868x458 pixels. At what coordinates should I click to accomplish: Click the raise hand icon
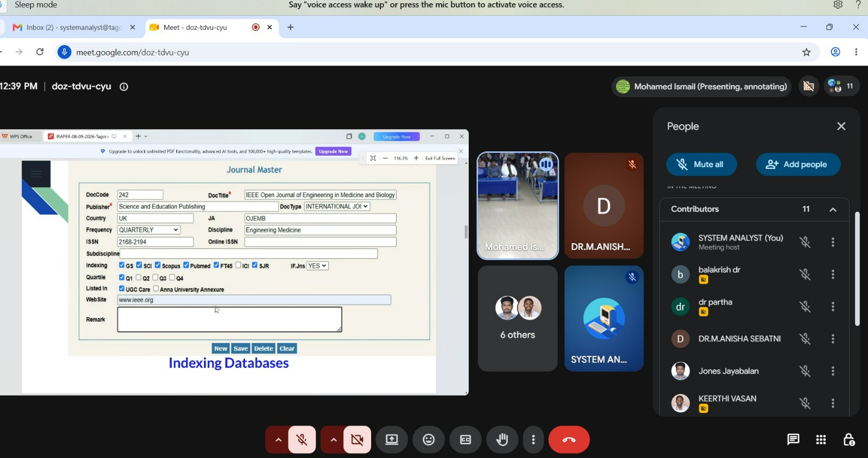click(x=502, y=440)
